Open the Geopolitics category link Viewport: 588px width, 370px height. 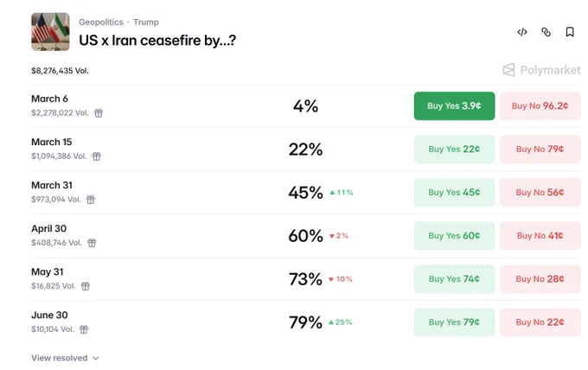pyautogui.click(x=101, y=22)
